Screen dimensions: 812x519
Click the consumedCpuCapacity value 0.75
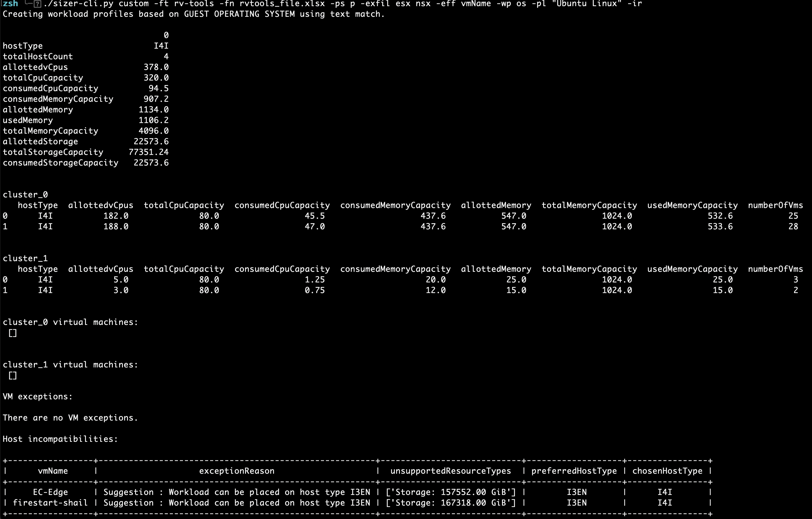point(315,290)
